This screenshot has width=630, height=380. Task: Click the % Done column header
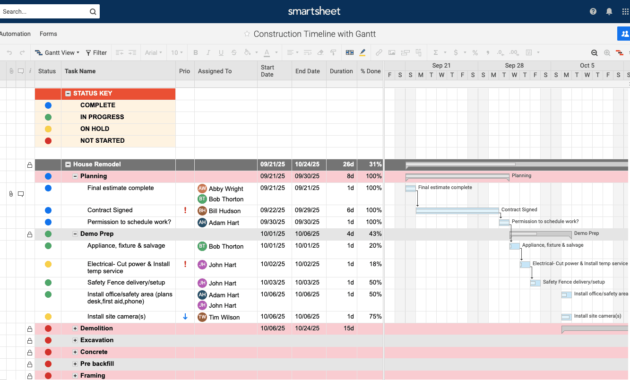(x=370, y=71)
